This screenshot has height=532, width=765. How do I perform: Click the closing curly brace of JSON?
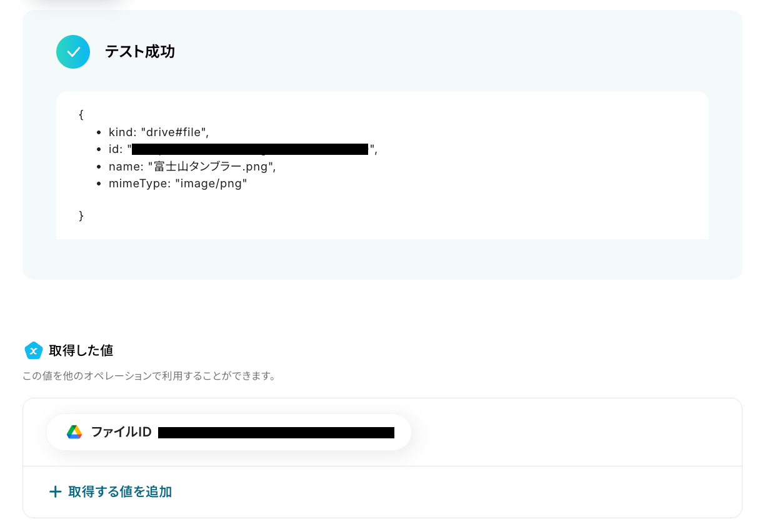tap(81, 215)
